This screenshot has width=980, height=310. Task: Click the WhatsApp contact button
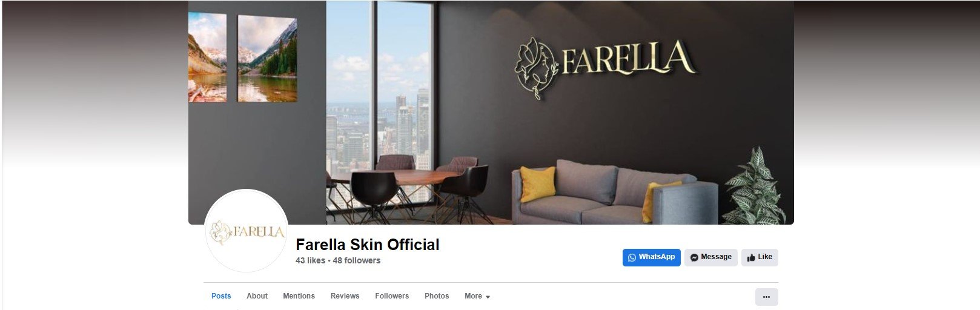coord(652,257)
